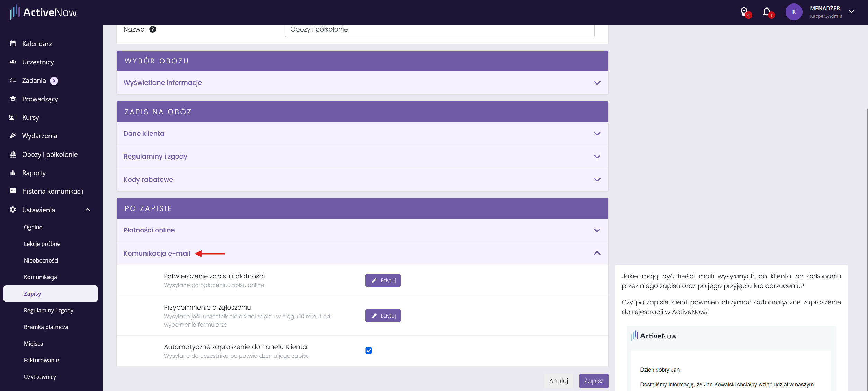Go to Historia komunikacji in sidebar
This screenshot has width=868, height=391.
(53, 191)
